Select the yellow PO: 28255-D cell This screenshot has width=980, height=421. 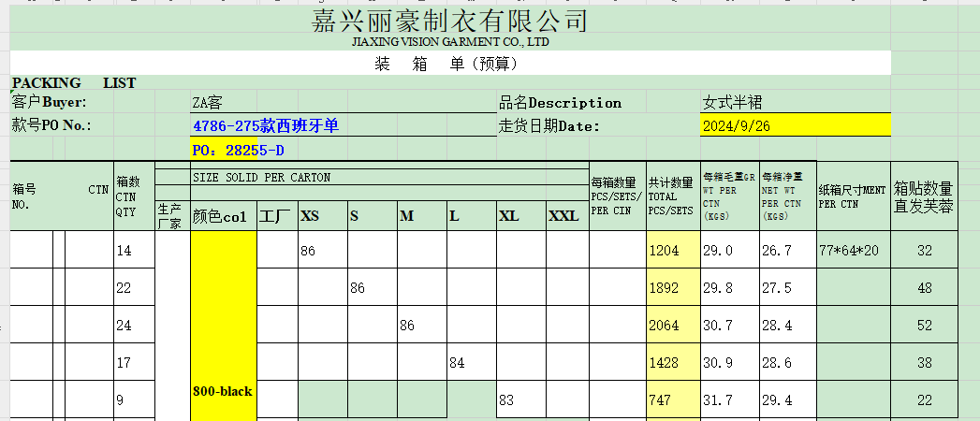[238, 150]
